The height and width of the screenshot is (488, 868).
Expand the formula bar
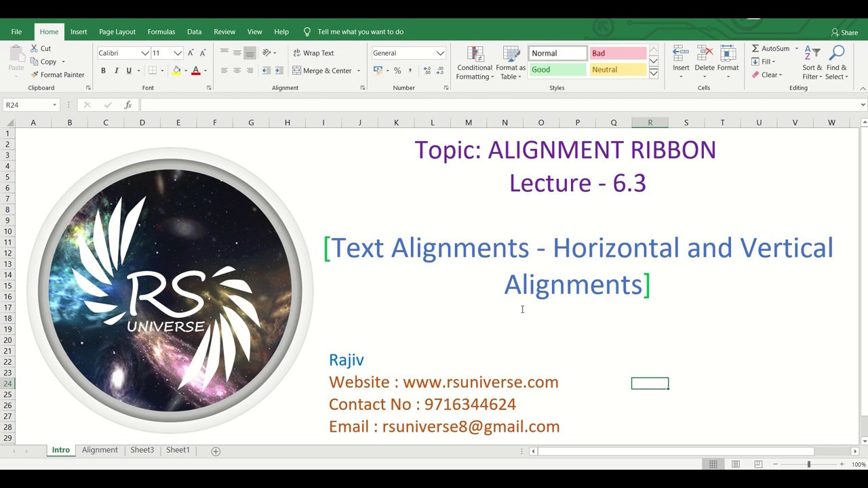(863, 105)
